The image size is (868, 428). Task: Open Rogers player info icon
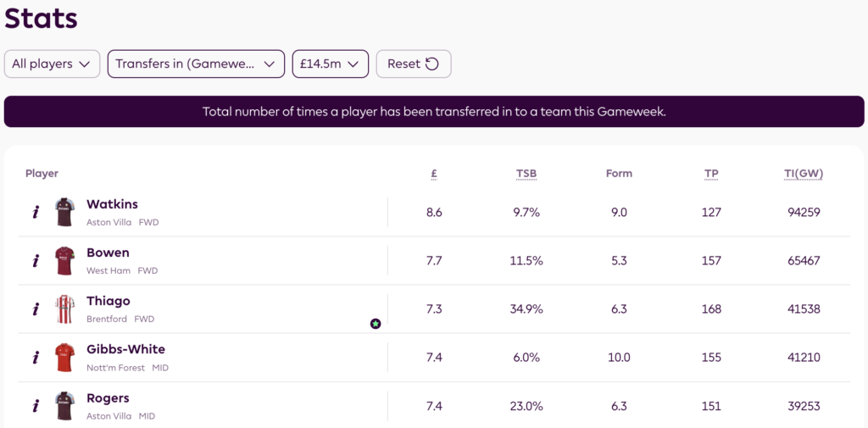[x=36, y=406]
